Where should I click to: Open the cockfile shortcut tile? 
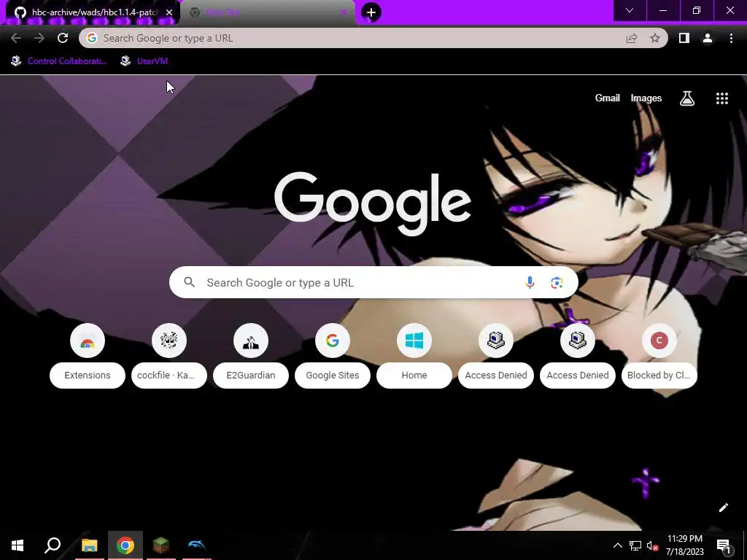[x=169, y=356]
